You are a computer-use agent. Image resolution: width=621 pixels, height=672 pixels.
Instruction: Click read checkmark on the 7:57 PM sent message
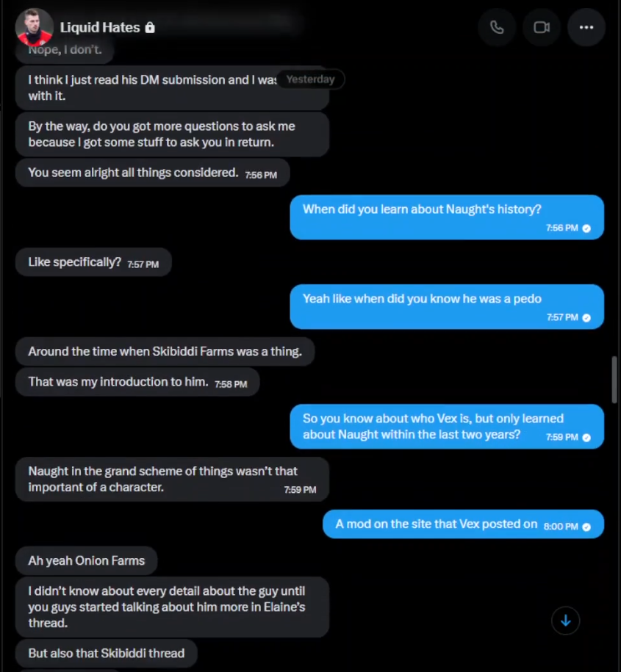click(586, 317)
